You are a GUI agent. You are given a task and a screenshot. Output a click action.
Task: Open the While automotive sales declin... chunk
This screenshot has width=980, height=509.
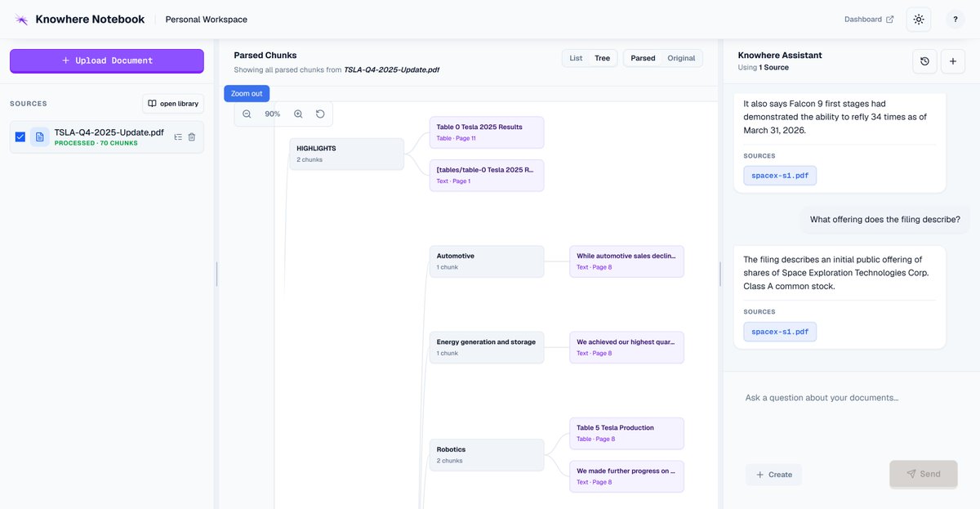coord(626,261)
